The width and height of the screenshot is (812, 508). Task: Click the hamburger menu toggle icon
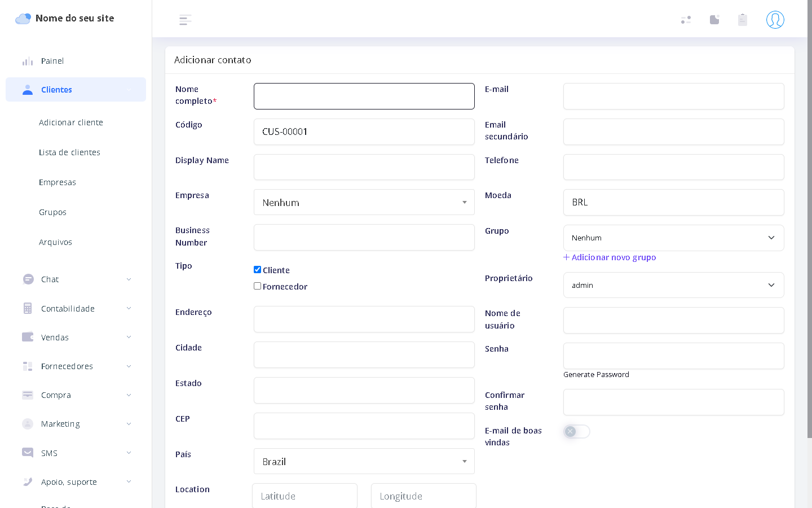click(185, 20)
